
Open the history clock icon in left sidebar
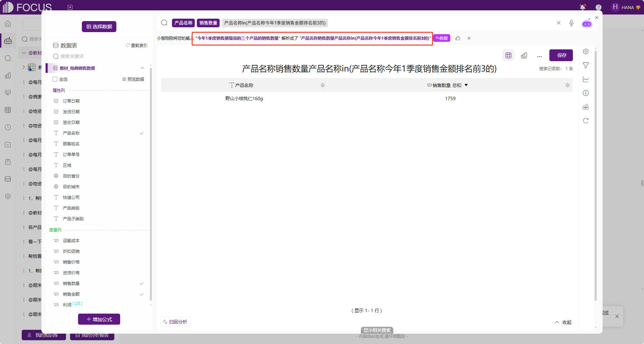(8, 127)
